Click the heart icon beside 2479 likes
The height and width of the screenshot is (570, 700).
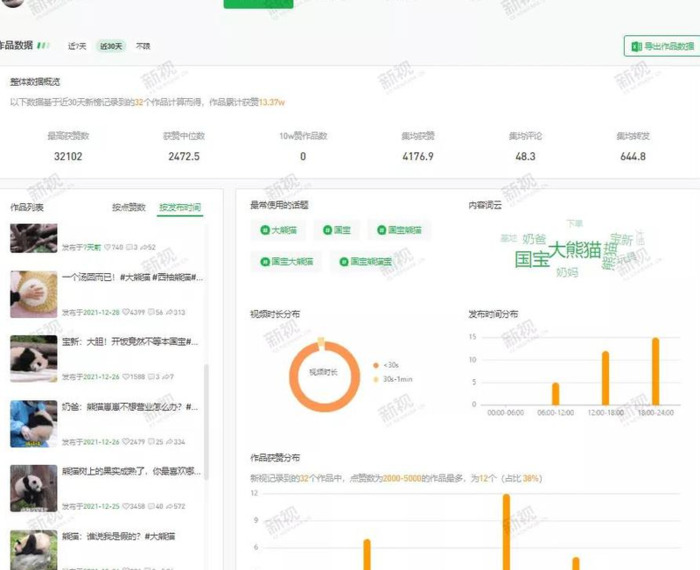click(126, 442)
